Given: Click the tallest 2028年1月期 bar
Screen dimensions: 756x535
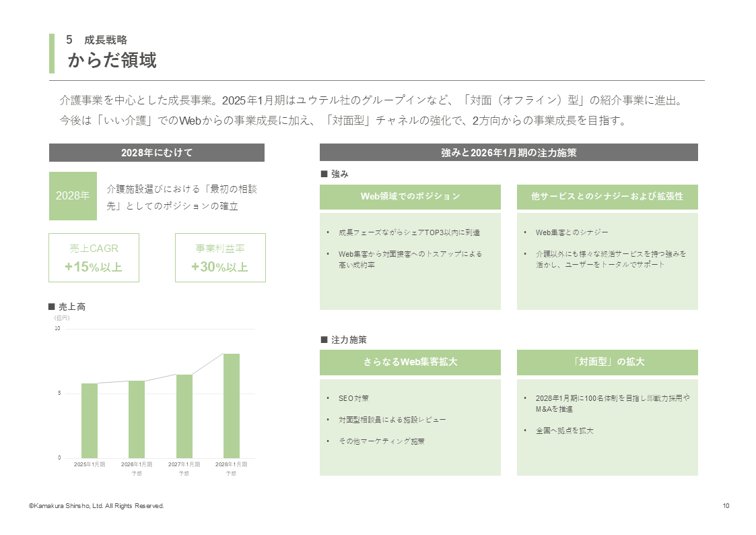Looking at the screenshot, I should 231,406.
